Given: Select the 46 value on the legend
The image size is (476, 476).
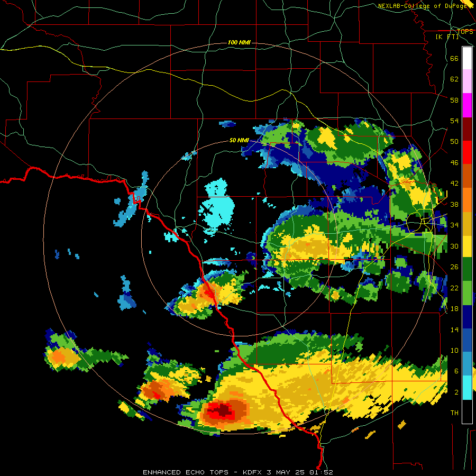Looking at the screenshot, I should [x=454, y=163].
